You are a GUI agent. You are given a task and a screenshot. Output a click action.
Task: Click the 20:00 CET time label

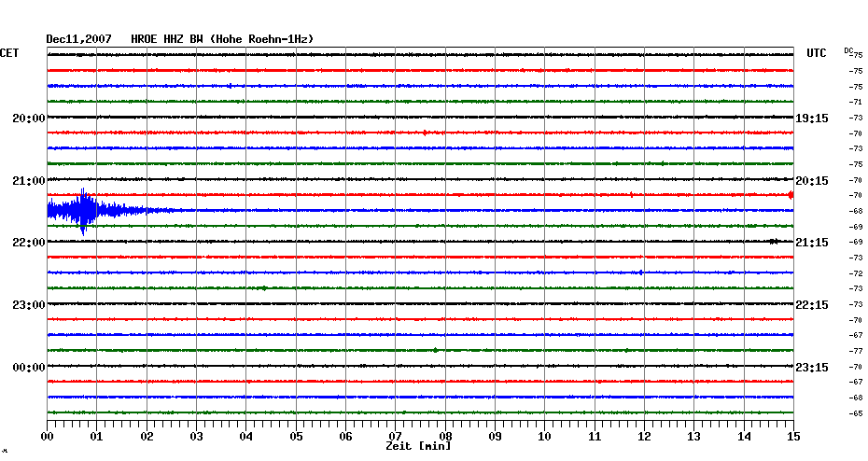pyautogui.click(x=29, y=119)
